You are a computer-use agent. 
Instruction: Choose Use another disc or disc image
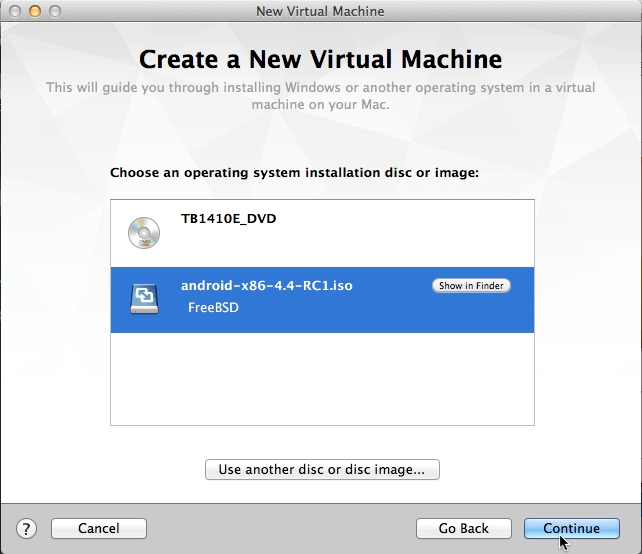pos(322,469)
